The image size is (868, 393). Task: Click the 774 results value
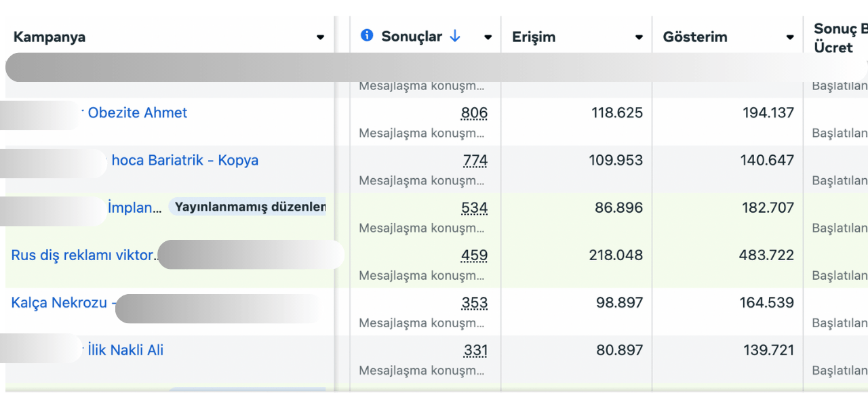pos(475,161)
